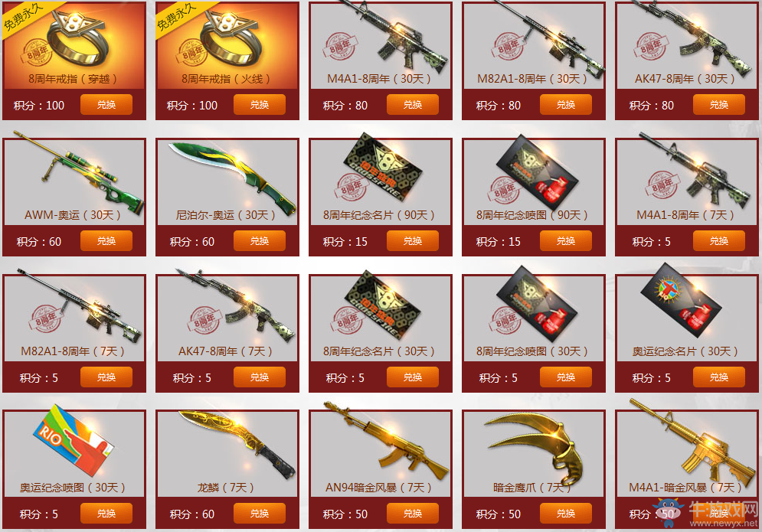Exchange AK47-8周年（7天）with 兑换 button
Screen dimensions: 762x532
click(x=260, y=377)
